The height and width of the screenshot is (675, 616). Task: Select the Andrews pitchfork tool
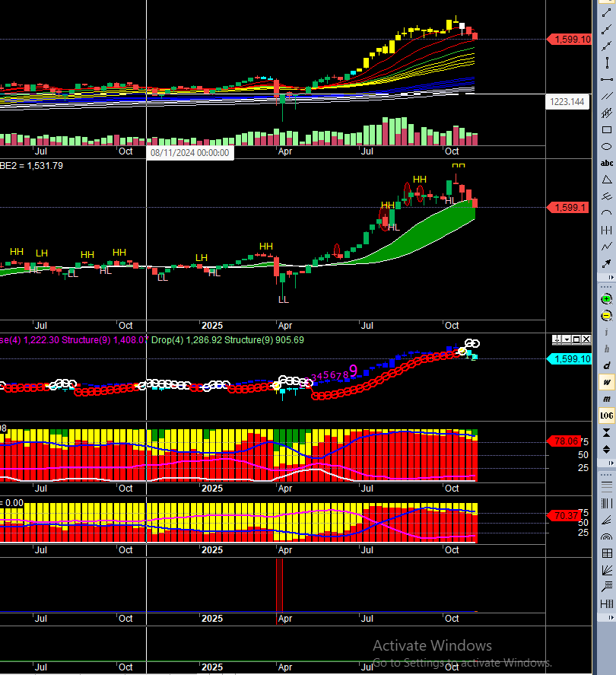click(607, 196)
